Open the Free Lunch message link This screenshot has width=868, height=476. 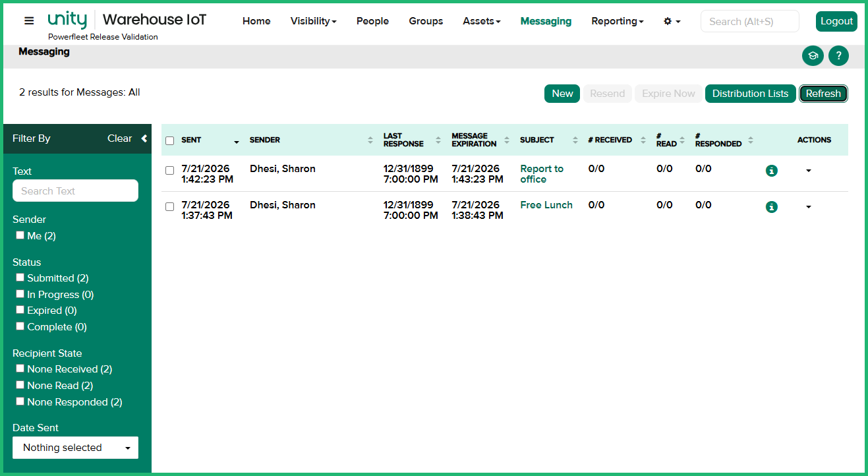click(546, 205)
